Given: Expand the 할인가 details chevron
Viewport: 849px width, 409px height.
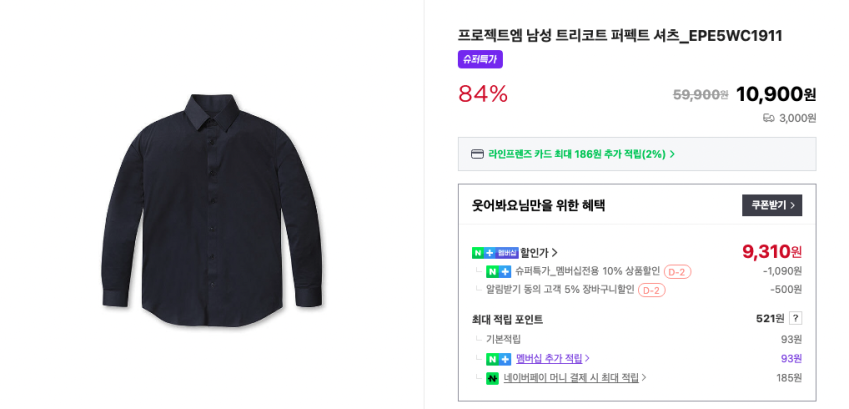Looking at the screenshot, I should (555, 253).
